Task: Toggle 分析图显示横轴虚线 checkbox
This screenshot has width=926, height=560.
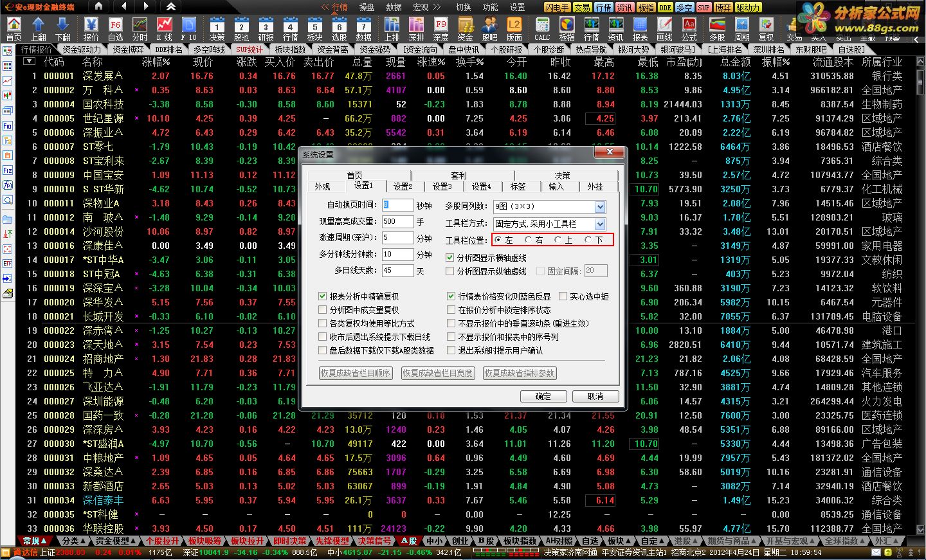Action: coord(450,257)
